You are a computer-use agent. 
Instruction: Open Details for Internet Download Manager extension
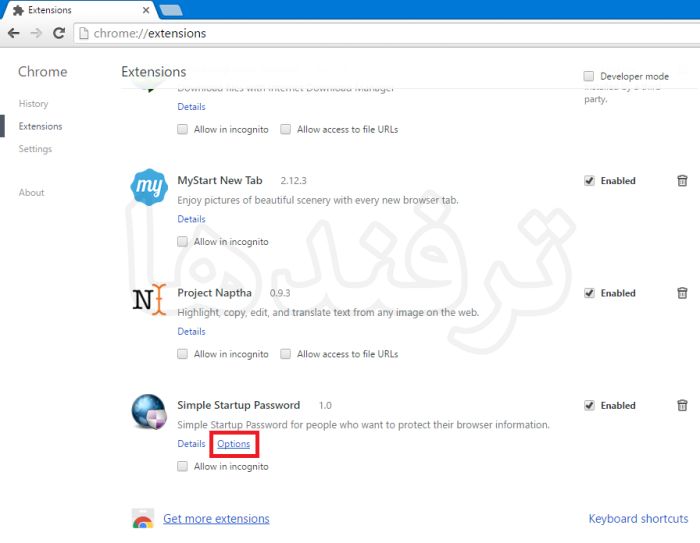tap(191, 107)
